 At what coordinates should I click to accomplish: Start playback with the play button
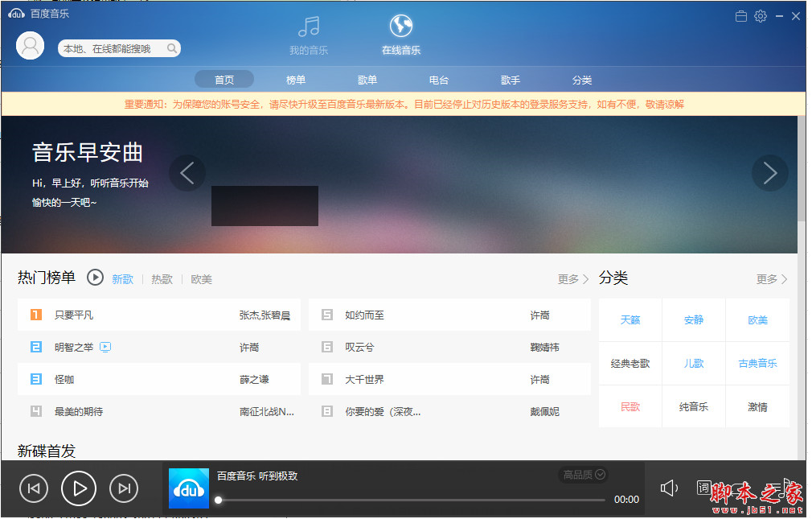[79, 488]
